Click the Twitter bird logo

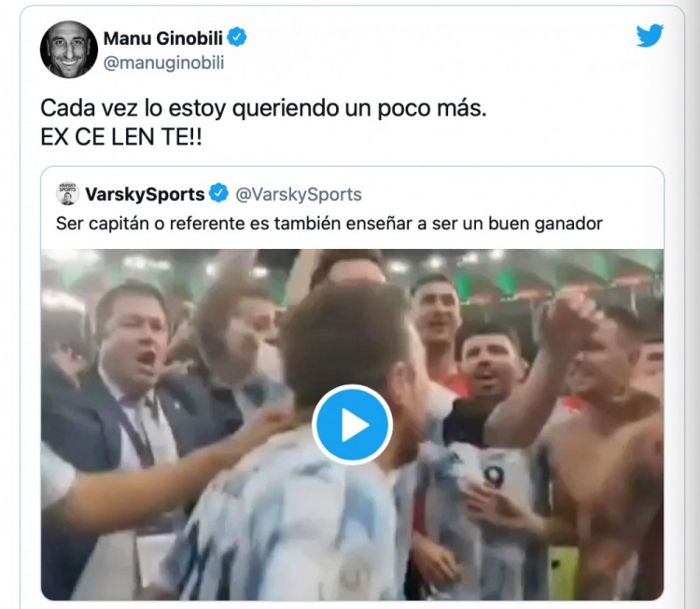coord(650,35)
